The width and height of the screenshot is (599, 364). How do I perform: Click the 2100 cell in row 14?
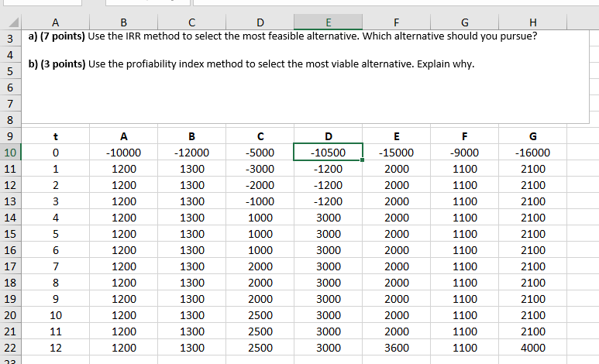pos(533,218)
